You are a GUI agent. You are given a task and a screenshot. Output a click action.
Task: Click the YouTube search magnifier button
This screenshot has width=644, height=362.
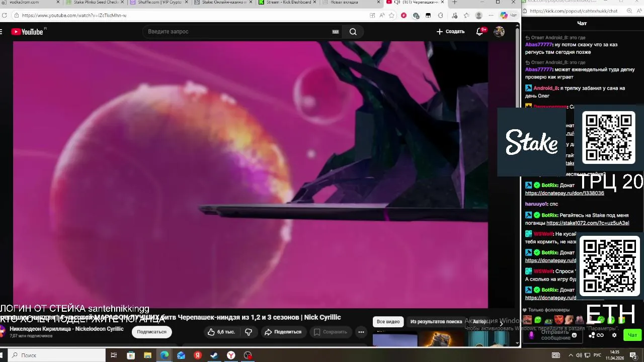pos(353,32)
